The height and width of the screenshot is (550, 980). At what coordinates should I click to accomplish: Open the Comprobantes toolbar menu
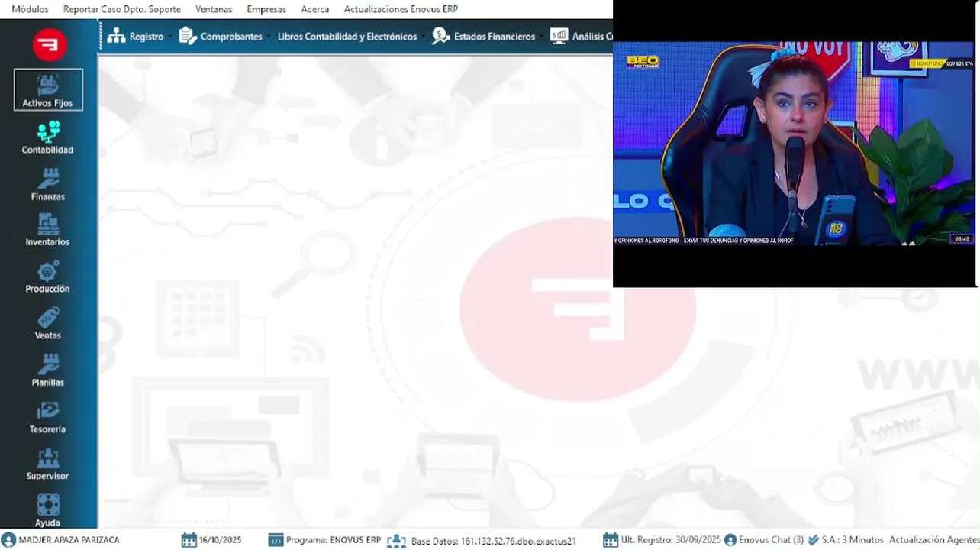click(231, 37)
